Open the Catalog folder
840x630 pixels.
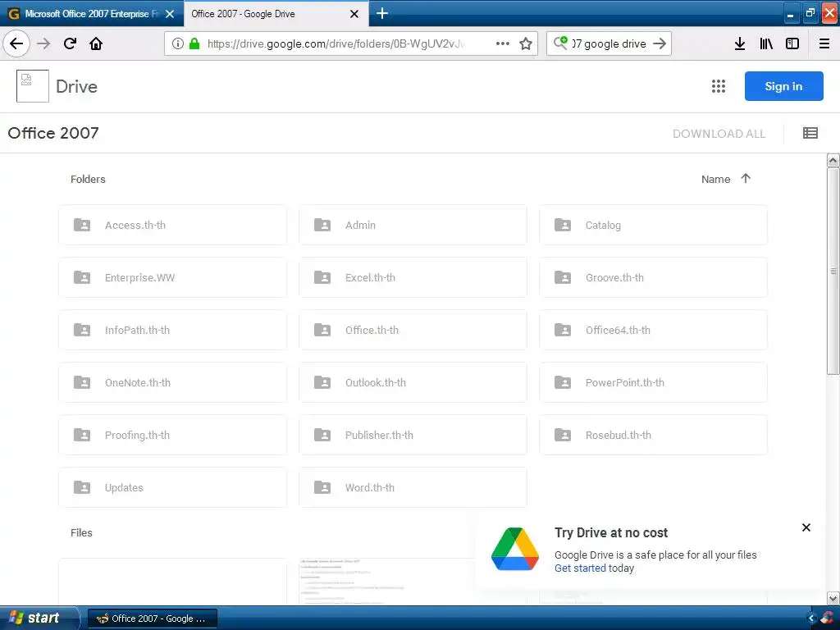tap(653, 225)
